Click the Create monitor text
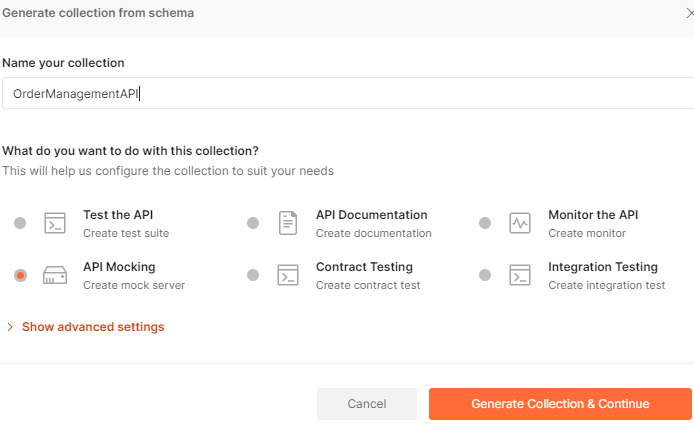The height and width of the screenshot is (432, 694). coord(587,233)
